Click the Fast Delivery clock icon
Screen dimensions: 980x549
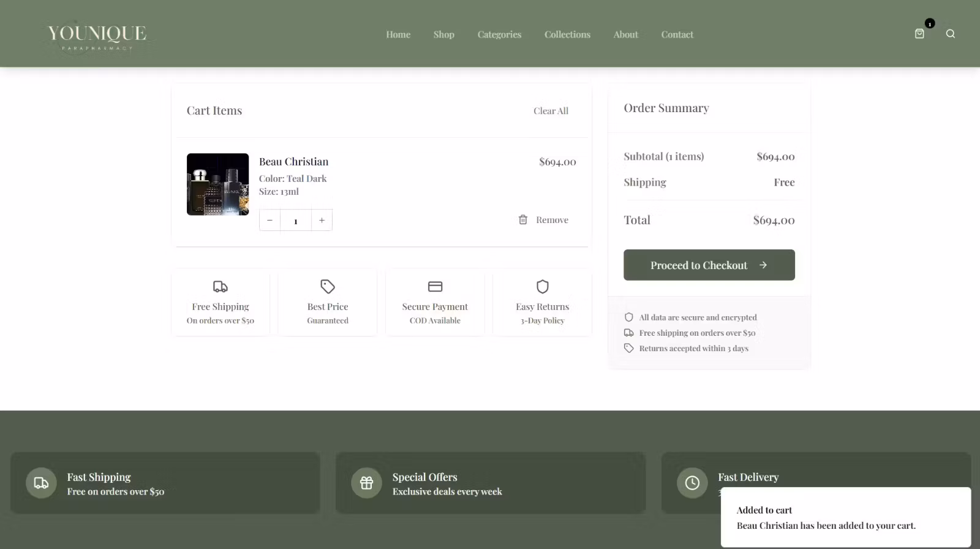pyautogui.click(x=692, y=483)
